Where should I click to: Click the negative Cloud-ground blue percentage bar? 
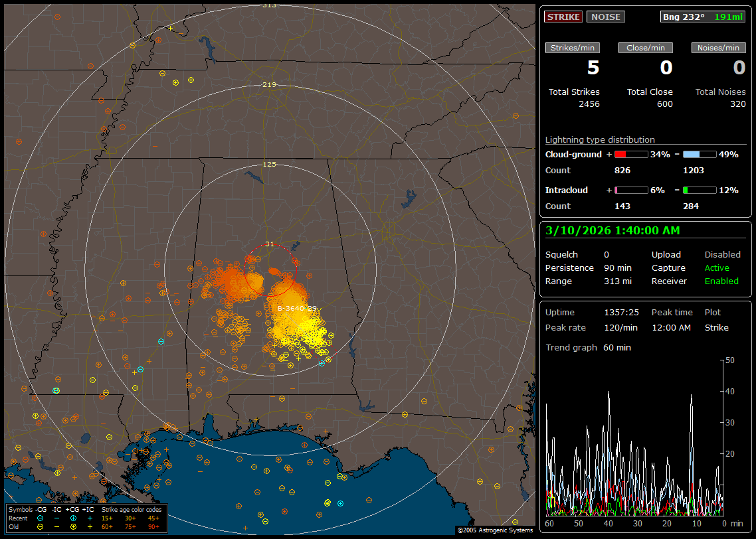[700, 154]
